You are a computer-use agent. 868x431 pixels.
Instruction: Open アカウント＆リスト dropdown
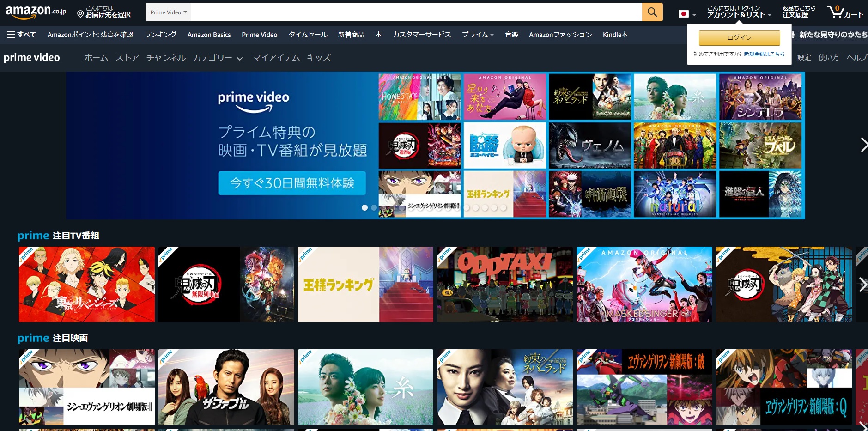739,12
